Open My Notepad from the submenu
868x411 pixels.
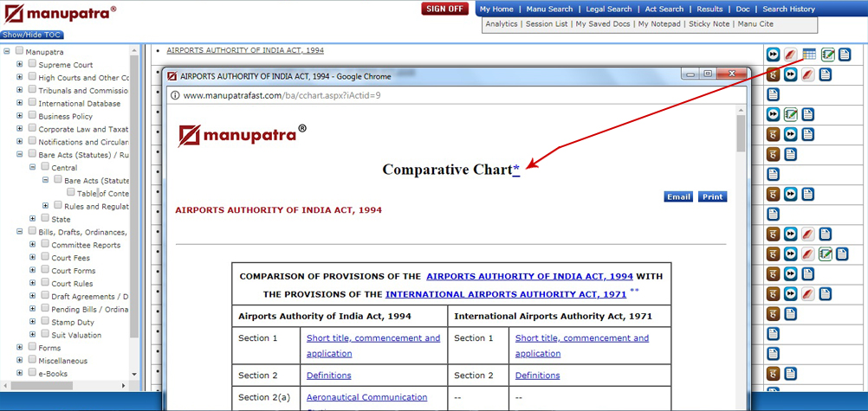pyautogui.click(x=659, y=24)
